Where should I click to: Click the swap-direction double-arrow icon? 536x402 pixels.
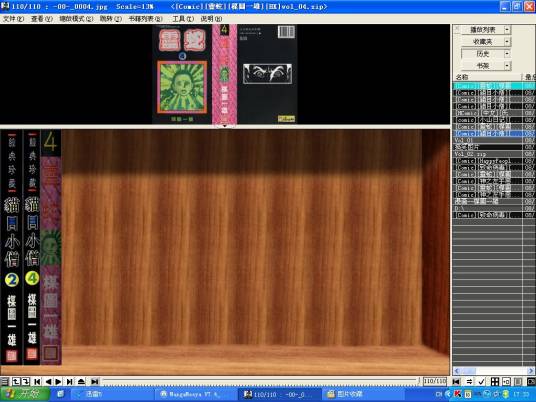pyautogui.click(x=469, y=381)
